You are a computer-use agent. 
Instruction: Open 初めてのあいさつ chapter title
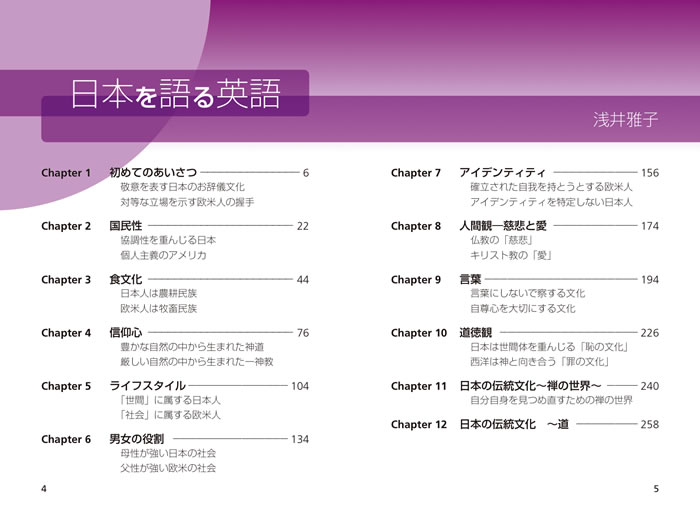(x=153, y=172)
